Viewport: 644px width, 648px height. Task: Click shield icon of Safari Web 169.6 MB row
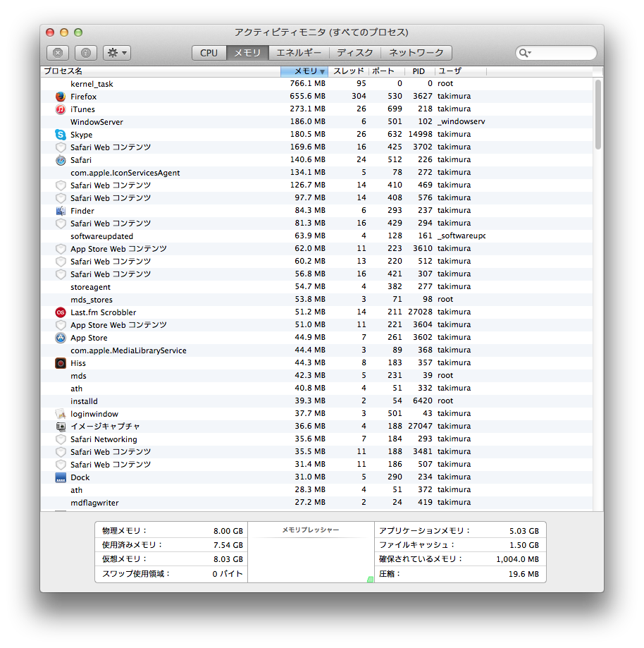click(61, 147)
